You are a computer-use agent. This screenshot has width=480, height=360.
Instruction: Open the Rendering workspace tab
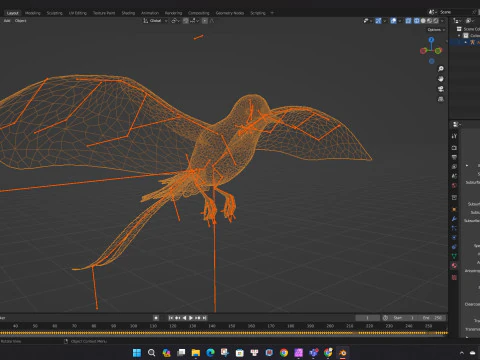(x=173, y=13)
